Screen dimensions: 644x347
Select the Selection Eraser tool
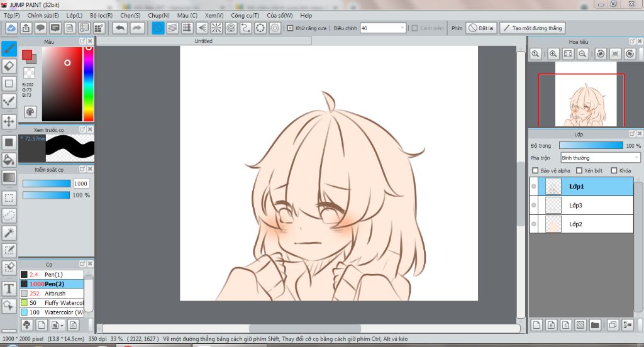[9, 268]
